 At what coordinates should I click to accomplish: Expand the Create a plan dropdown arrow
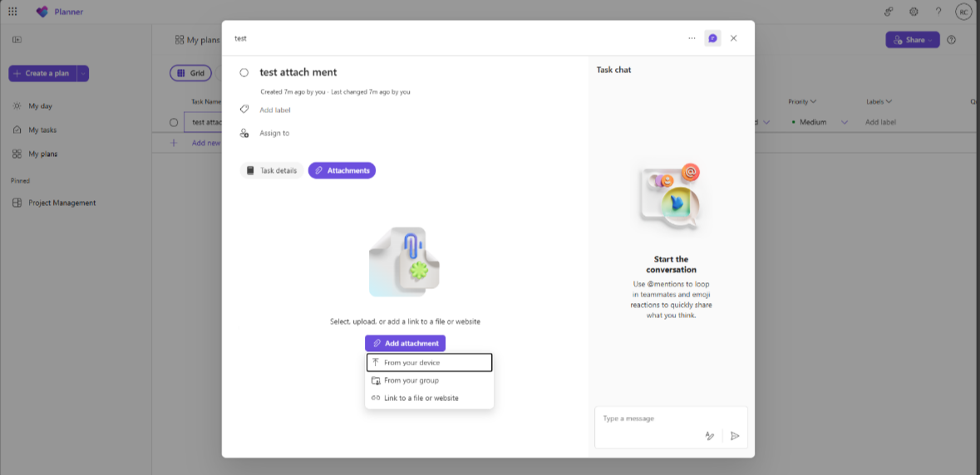coord(83,74)
